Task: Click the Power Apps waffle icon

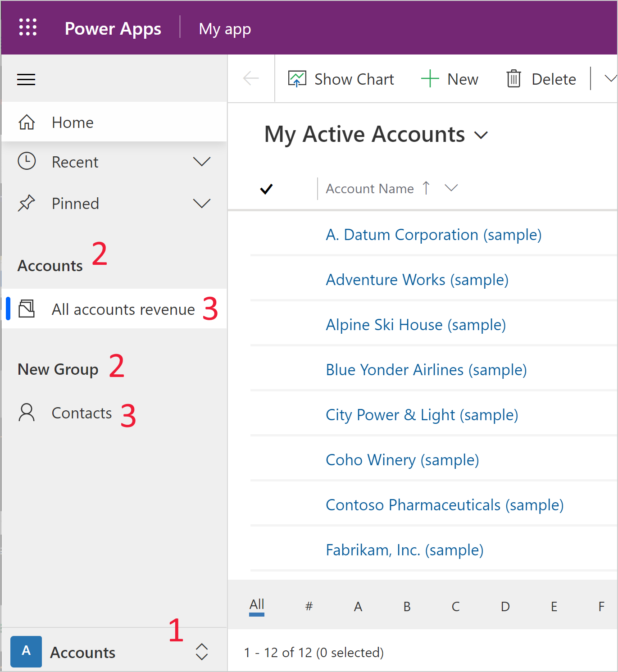Action: click(27, 27)
